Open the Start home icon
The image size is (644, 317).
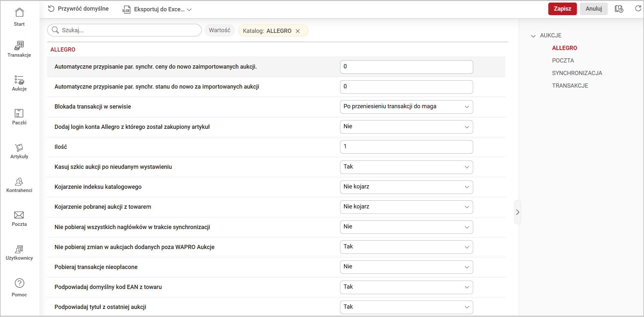19,17
